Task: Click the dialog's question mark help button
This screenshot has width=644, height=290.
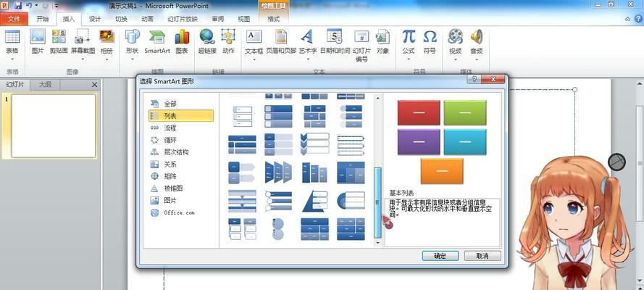Action: tap(474, 79)
